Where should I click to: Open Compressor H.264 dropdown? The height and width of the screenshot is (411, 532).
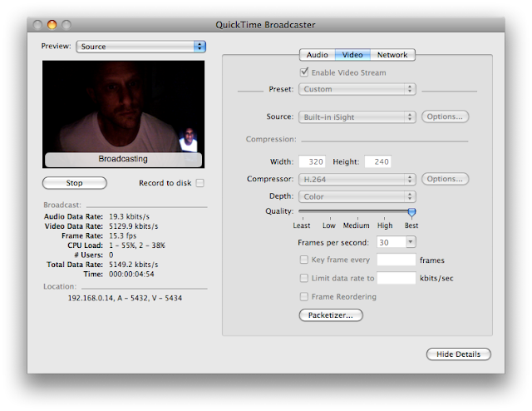tap(357, 180)
